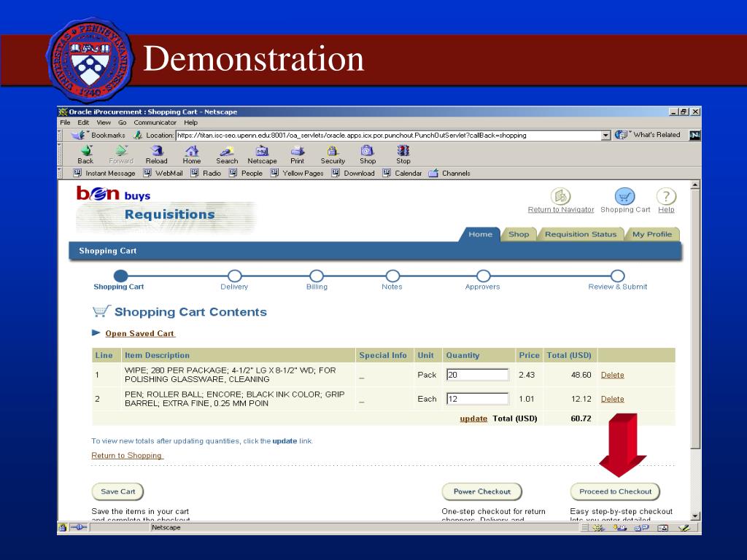Switch to the Shop tab

tap(519, 234)
